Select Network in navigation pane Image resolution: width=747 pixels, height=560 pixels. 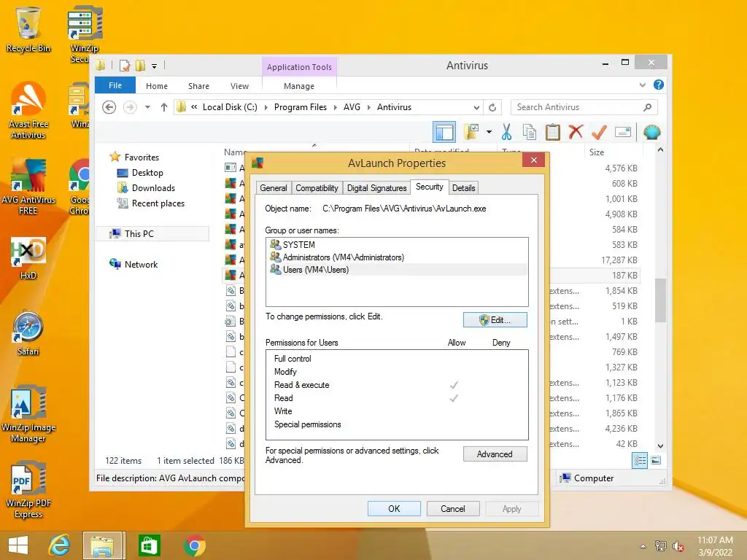(141, 264)
